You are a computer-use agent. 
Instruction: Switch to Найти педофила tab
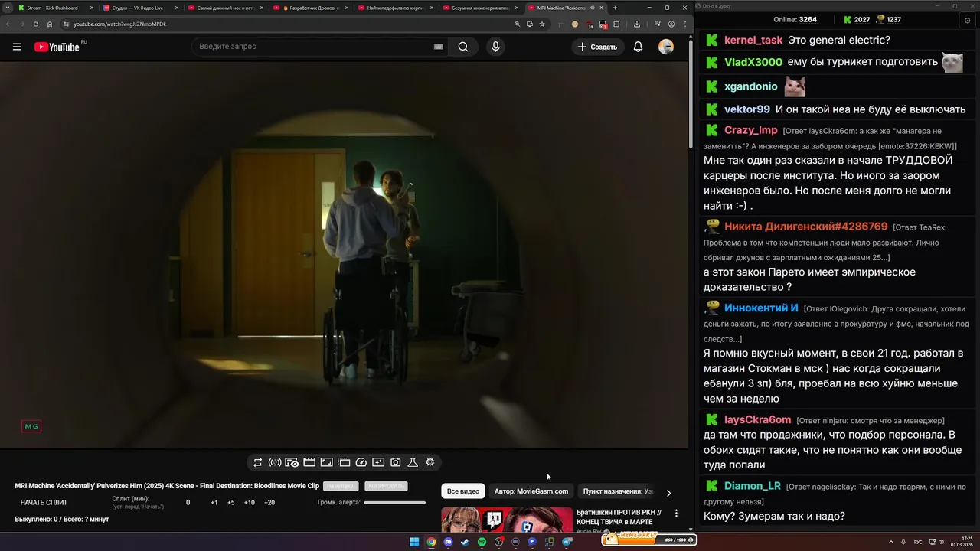coord(397,8)
